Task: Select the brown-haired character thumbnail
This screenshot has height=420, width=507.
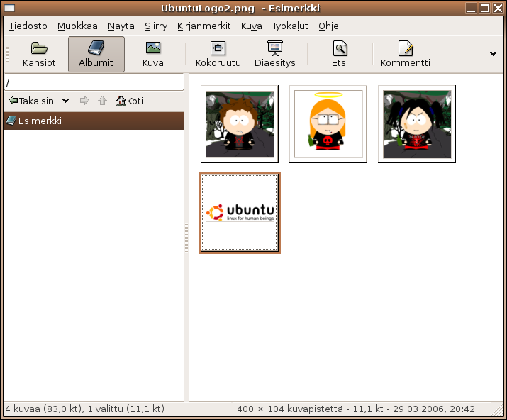Action: [x=240, y=124]
